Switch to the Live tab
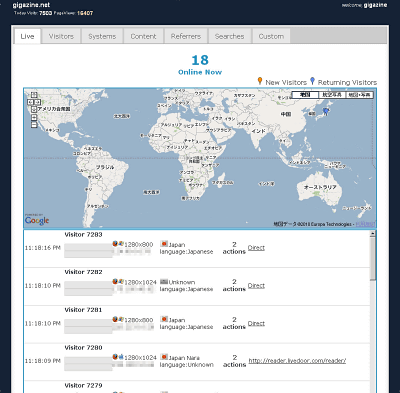 click(x=27, y=36)
